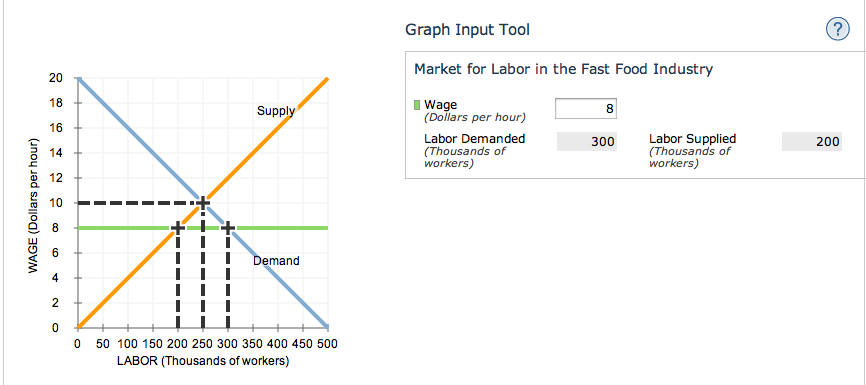Focus the Wage input field showing 8
The width and height of the screenshot is (866, 385).
tap(585, 109)
